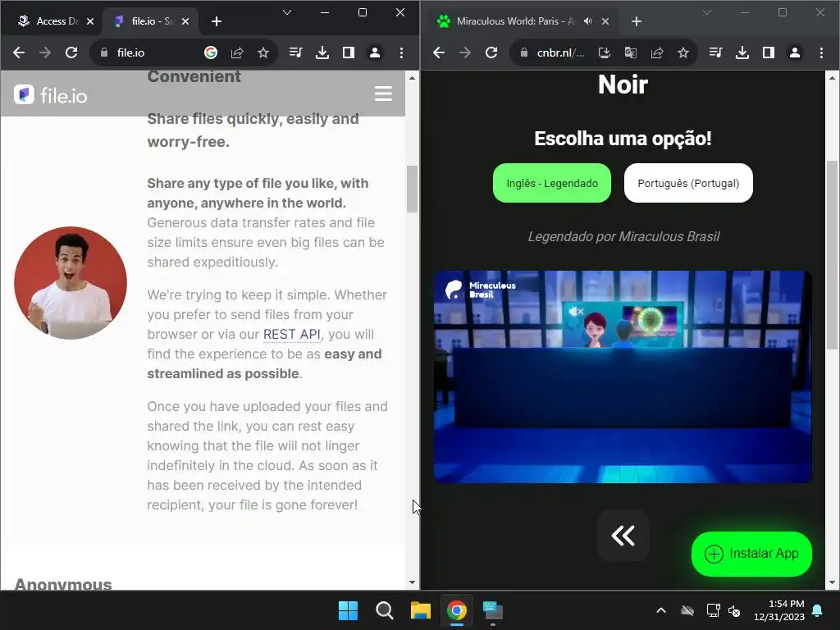
Task: Go back in the file.io window
Action: (x=19, y=52)
